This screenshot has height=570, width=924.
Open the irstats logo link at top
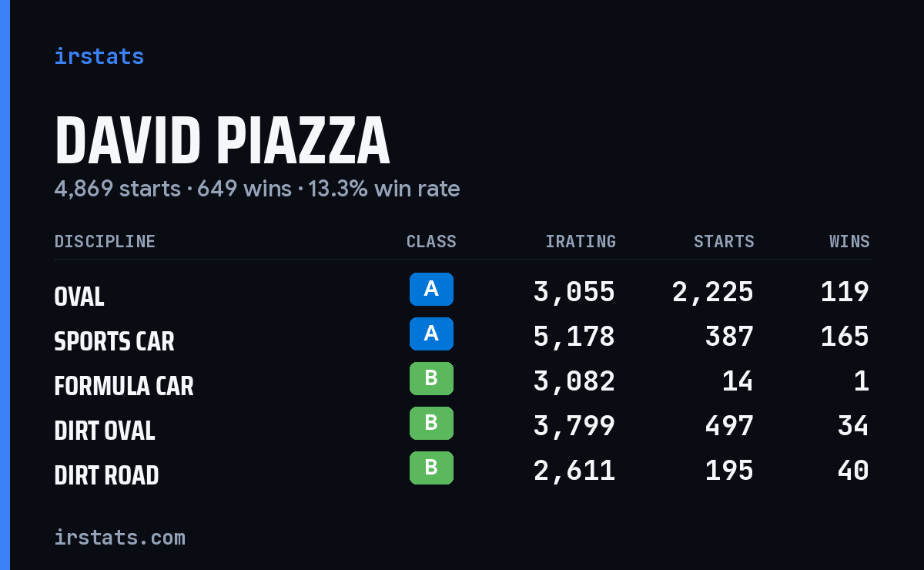tap(99, 56)
